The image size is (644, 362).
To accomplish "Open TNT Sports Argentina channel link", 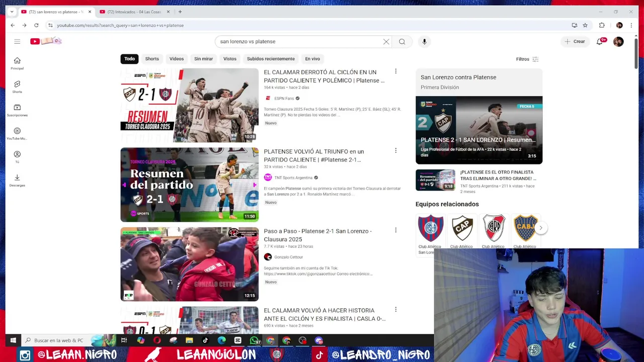I will 293,177.
